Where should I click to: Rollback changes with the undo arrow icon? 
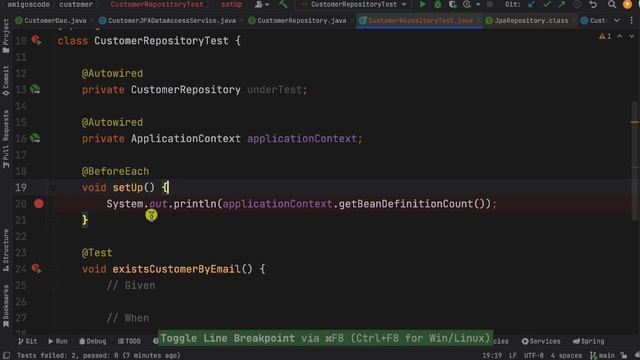(x=593, y=4)
